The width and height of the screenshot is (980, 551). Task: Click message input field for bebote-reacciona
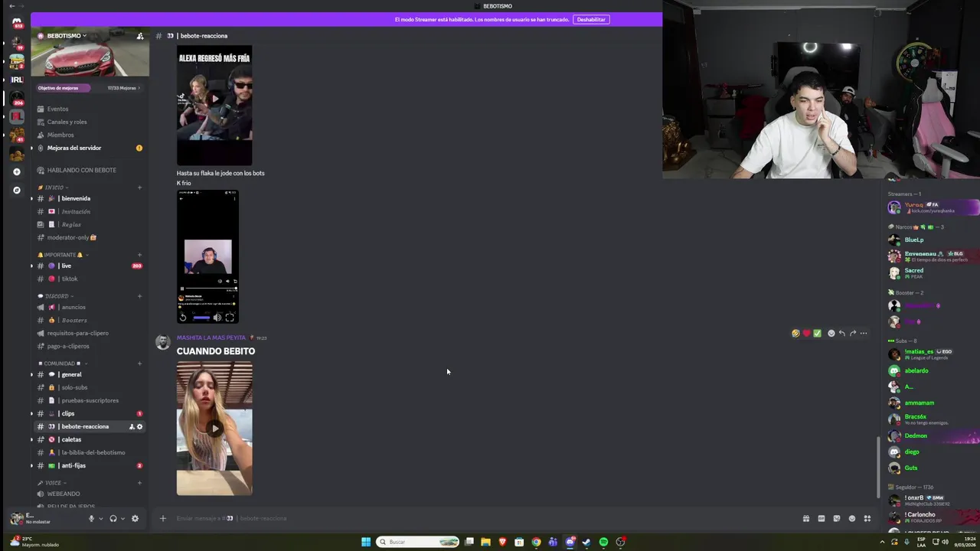(x=482, y=518)
